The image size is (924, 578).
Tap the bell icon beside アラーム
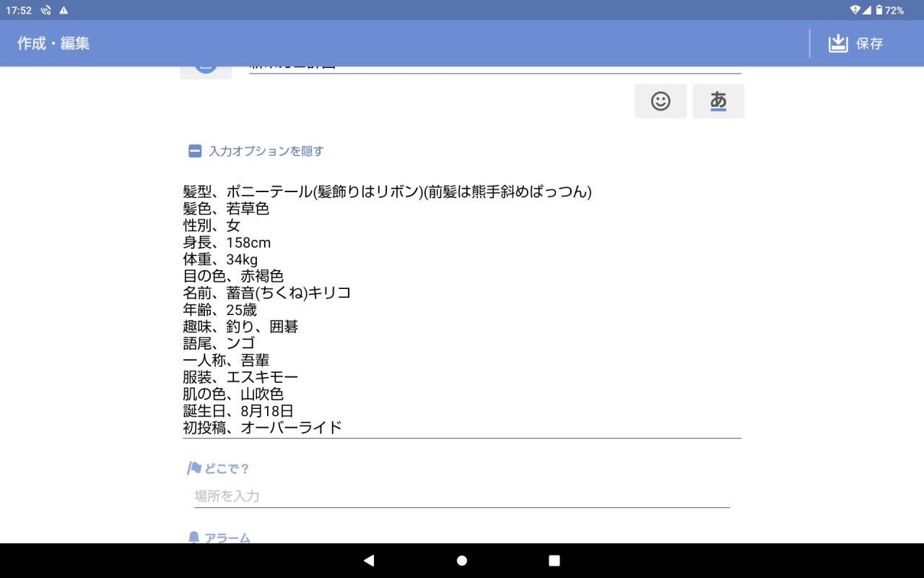click(x=193, y=538)
